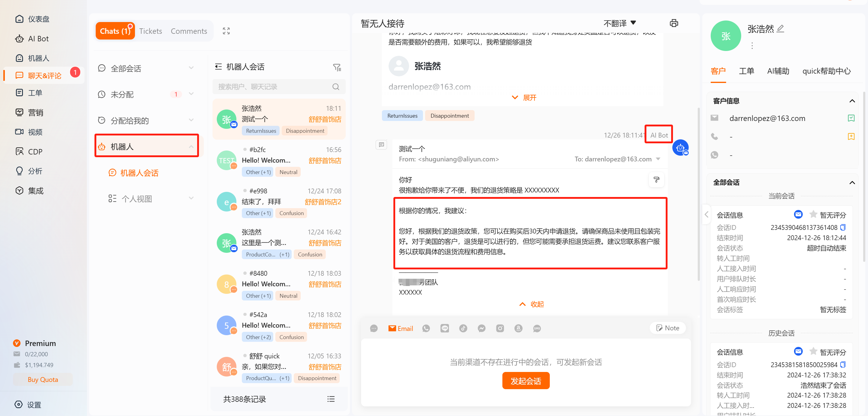
Task: Open the #8480 conversation
Action: (279, 284)
